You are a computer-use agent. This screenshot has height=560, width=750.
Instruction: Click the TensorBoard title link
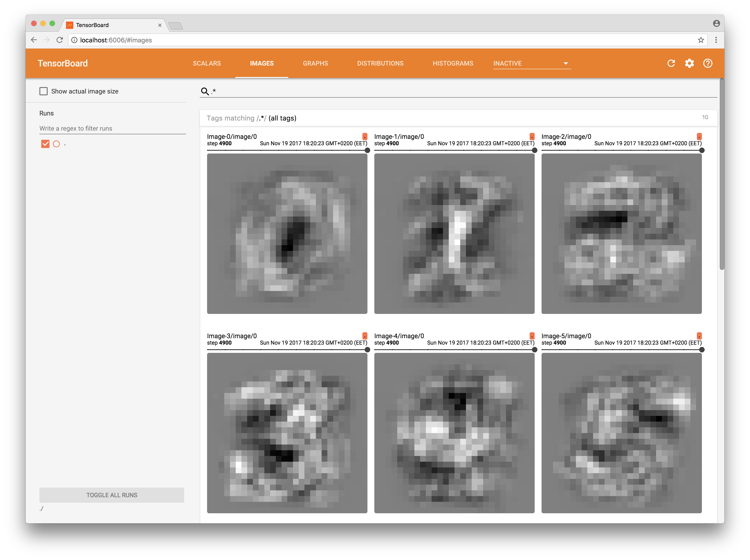coord(63,63)
